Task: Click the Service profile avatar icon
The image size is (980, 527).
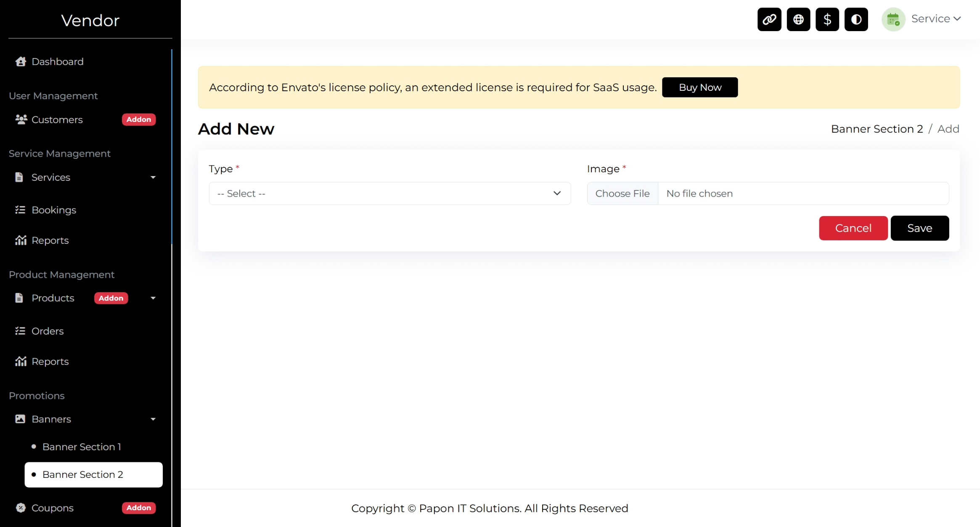Action: pyautogui.click(x=893, y=19)
